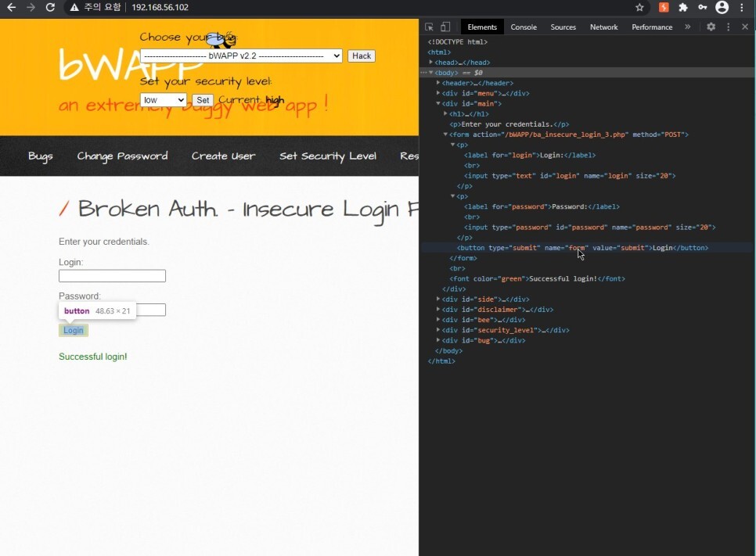Open the Chrome three-dot menu
This screenshot has width=756, height=556.
click(742, 7)
